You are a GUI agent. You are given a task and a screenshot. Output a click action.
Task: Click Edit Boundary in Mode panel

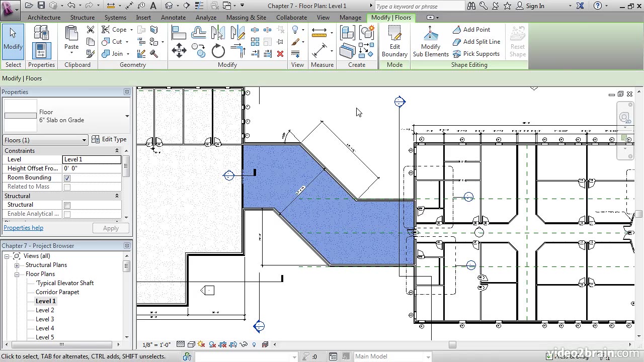[x=394, y=42]
